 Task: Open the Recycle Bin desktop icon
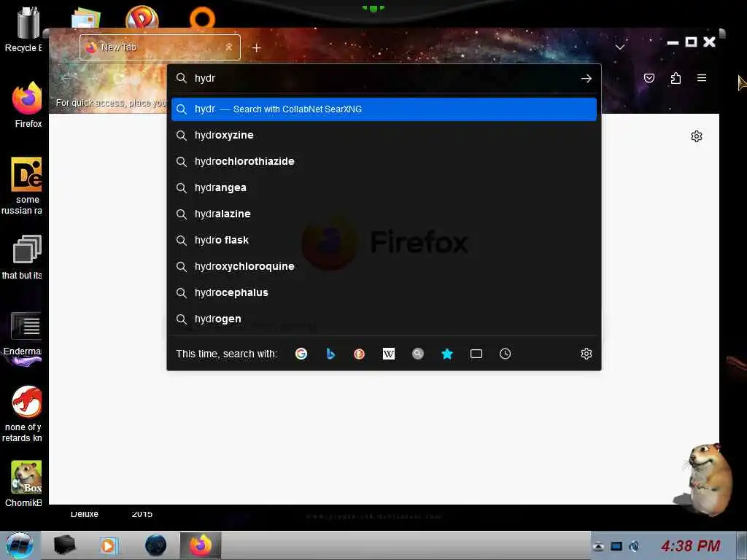[x=26, y=28]
